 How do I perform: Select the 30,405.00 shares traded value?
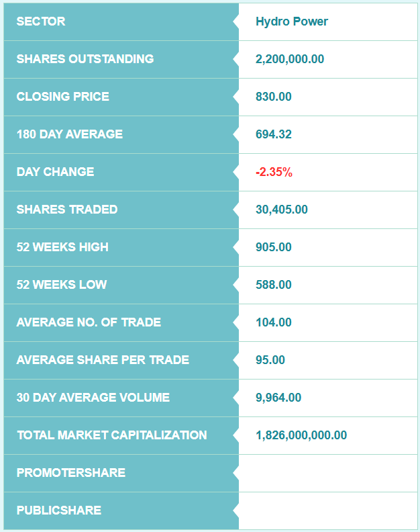tap(282, 210)
